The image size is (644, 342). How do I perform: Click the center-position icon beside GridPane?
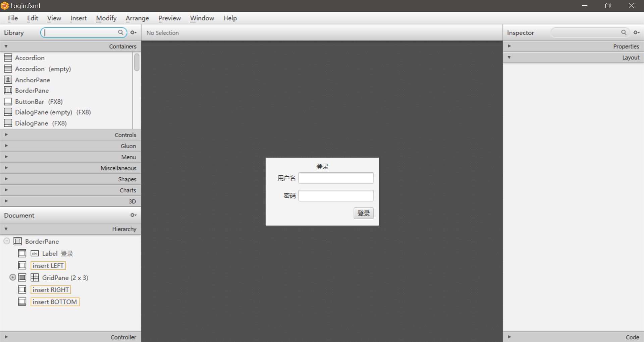[22, 278]
